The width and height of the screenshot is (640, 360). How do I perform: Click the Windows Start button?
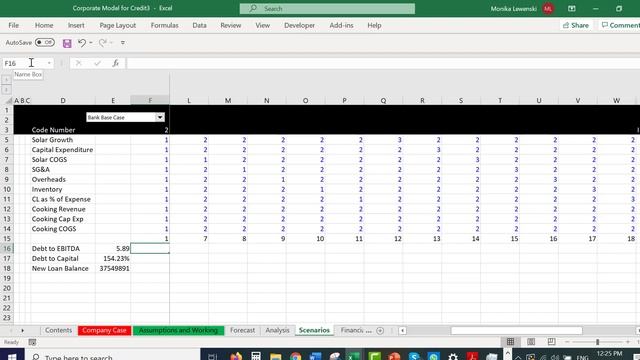(12, 357)
